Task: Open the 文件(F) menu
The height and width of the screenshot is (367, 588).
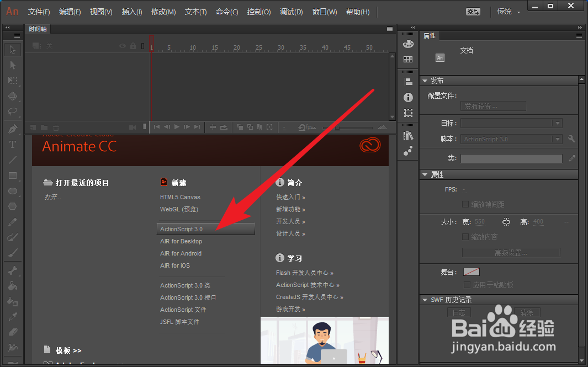Action: pos(39,12)
